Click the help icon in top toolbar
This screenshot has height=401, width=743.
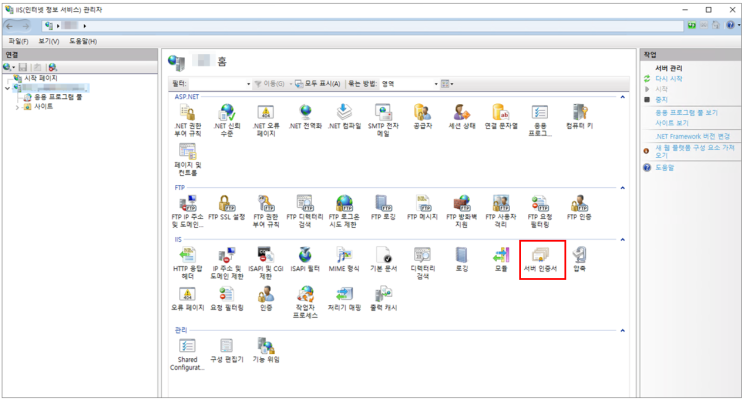click(731, 25)
